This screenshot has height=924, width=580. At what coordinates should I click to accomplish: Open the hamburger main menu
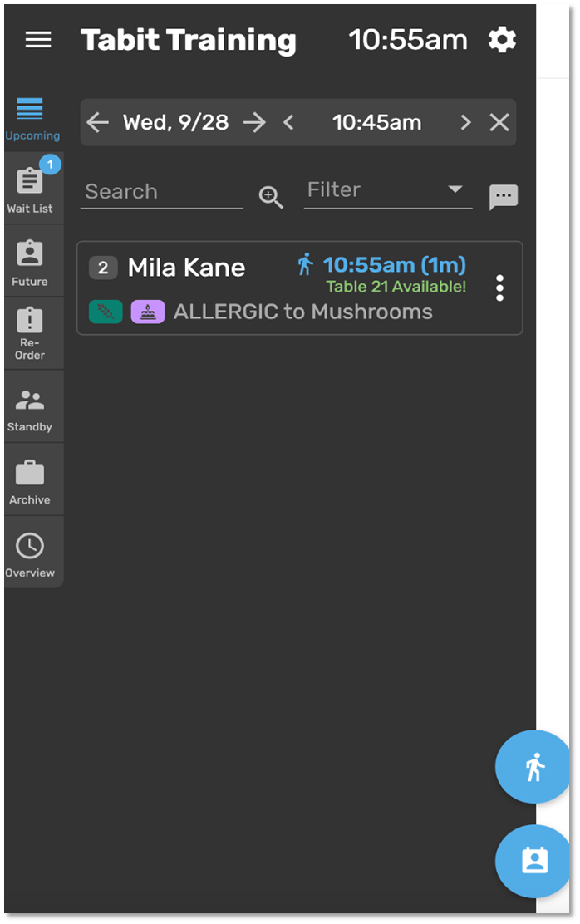click(38, 40)
